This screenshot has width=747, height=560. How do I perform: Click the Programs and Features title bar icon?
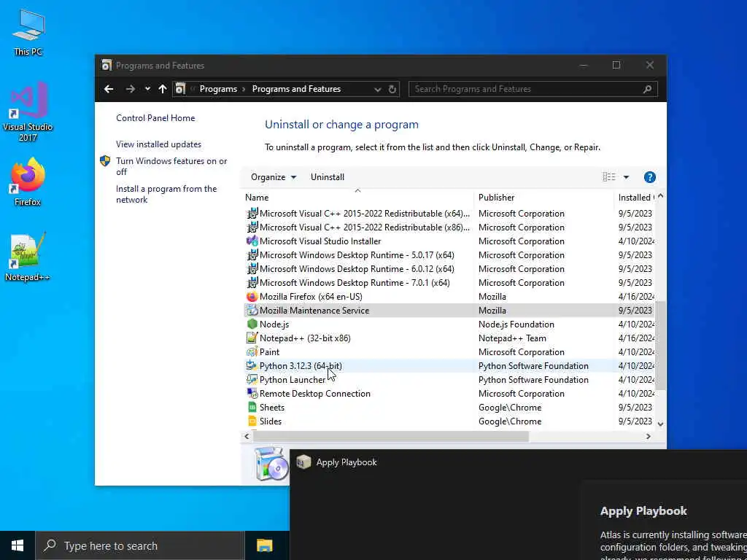[107, 65]
